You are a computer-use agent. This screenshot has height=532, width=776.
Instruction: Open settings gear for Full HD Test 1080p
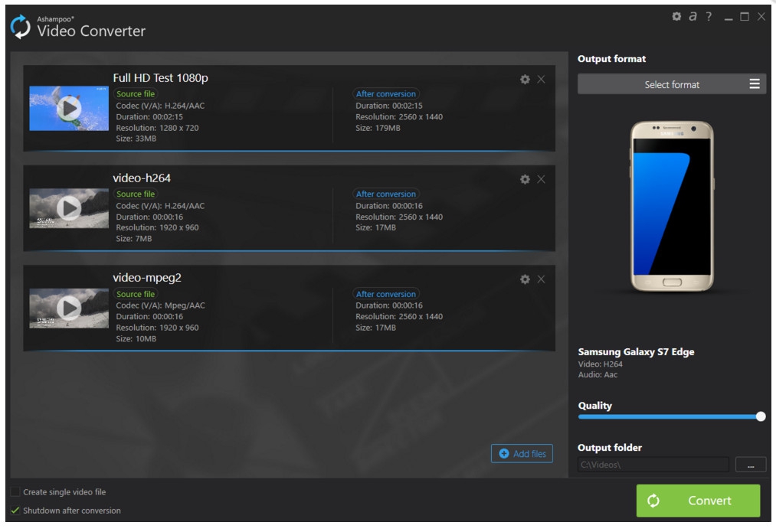pyautogui.click(x=525, y=79)
